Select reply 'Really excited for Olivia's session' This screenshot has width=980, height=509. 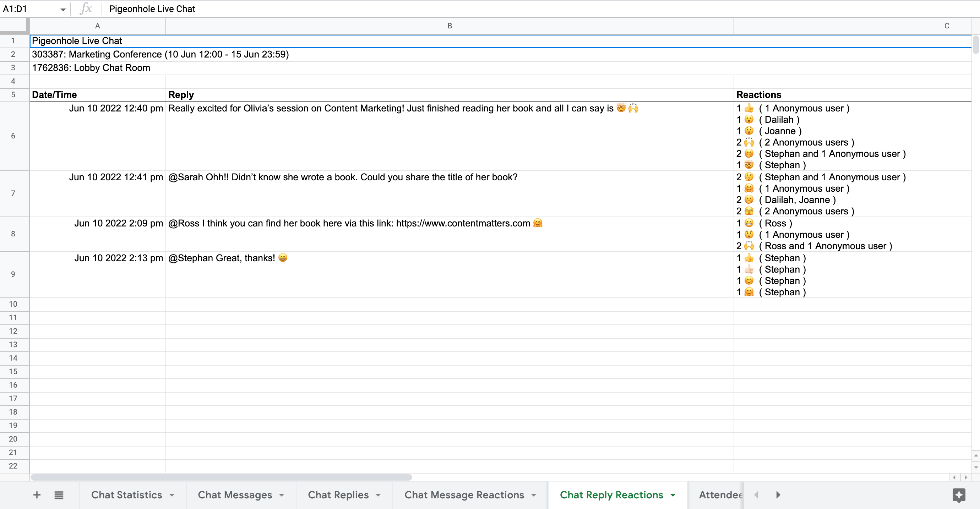point(450,136)
